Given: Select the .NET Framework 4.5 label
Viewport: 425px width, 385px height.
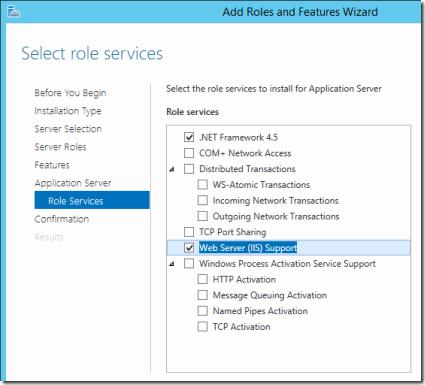Looking at the screenshot, I should (x=238, y=137).
